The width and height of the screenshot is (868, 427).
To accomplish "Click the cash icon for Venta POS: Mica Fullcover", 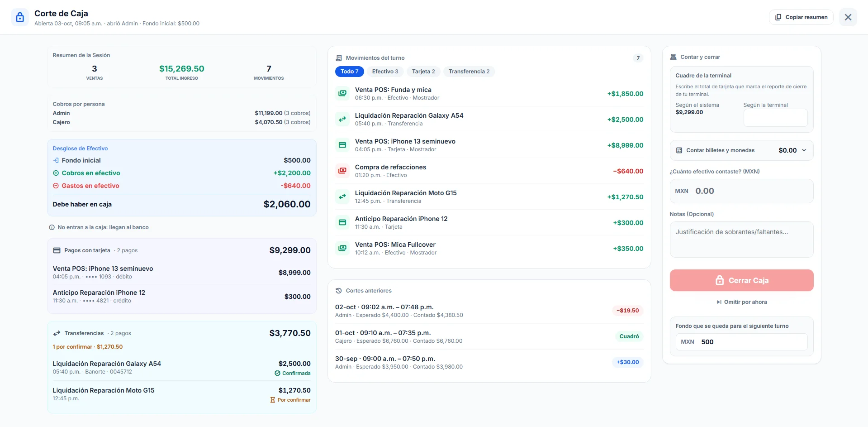I will click(x=342, y=248).
